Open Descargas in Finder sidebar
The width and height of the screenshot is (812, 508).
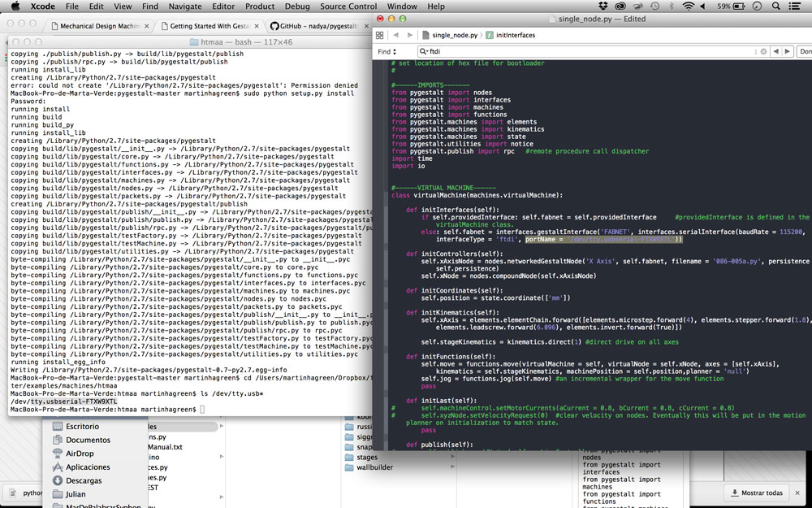click(x=78, y=480)
